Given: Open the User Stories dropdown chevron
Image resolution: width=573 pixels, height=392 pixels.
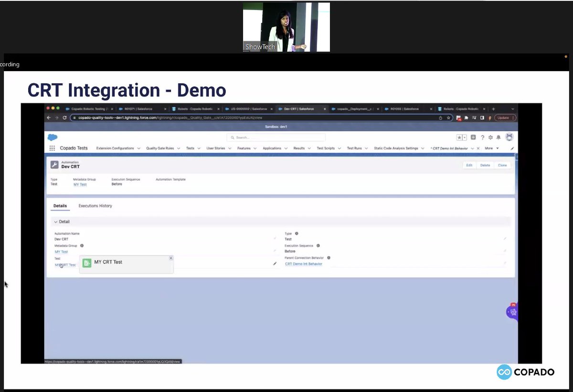Looking at the screenshot, I should 230,148.
